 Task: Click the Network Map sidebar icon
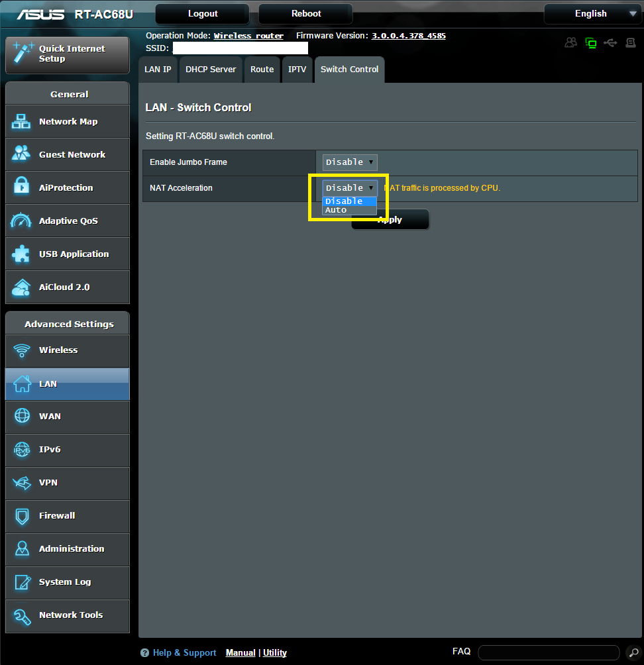tap(22, 121)
